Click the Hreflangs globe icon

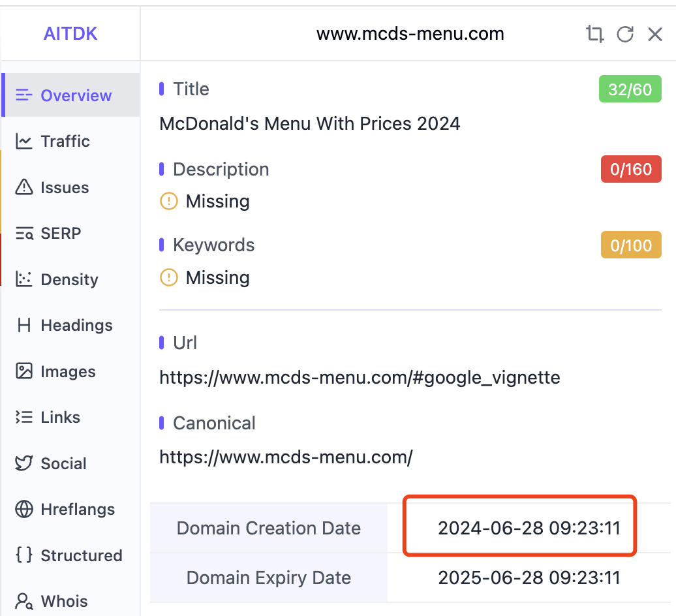pos(23,509)
